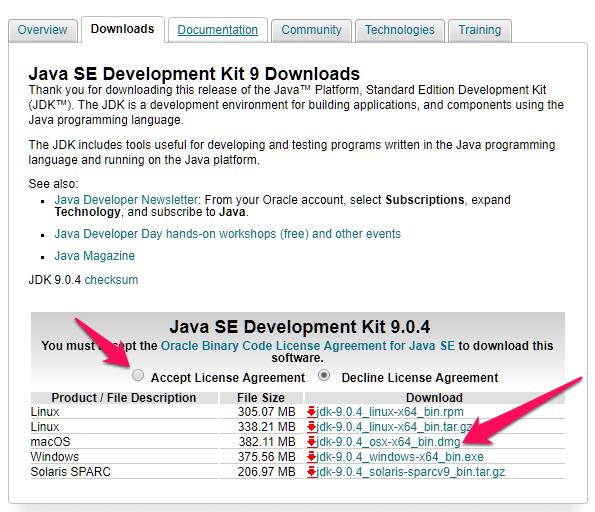The image size is (595, 512).
Task: Follow the Java Developer Day workshops link
Action: (x=228, y=234)
